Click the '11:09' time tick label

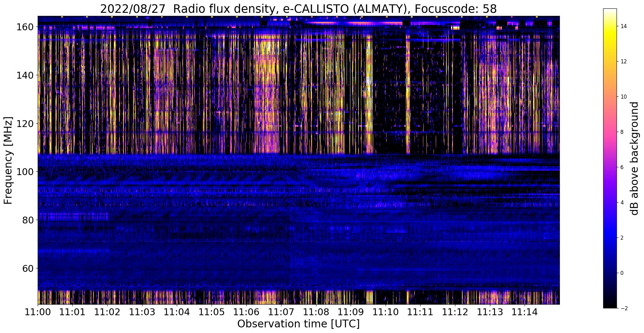pos(351,311)
